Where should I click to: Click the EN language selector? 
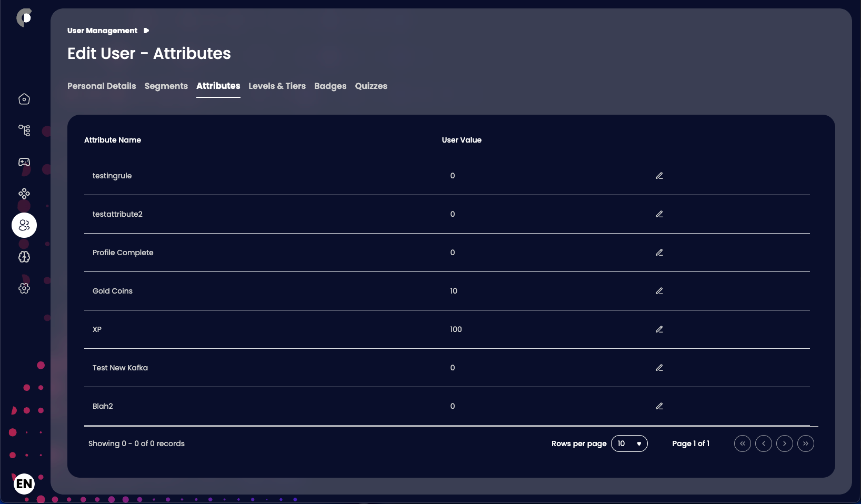pos(24,483)
